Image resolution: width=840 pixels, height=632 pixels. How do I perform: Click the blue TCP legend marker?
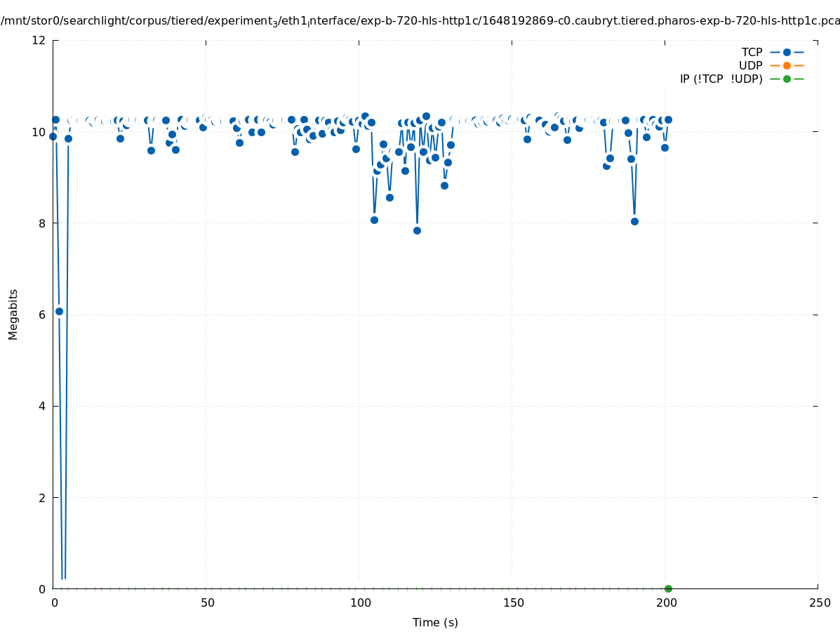[787, 52]
